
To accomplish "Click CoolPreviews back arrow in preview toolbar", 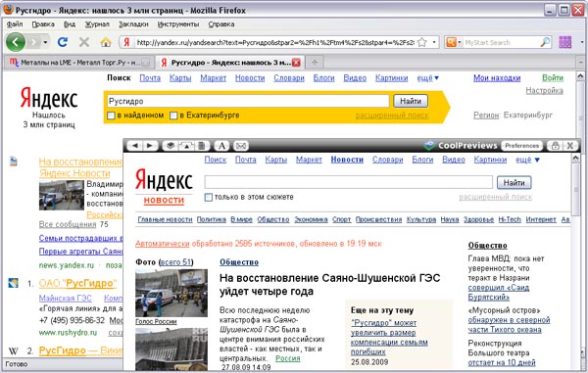I will point(136,146).
